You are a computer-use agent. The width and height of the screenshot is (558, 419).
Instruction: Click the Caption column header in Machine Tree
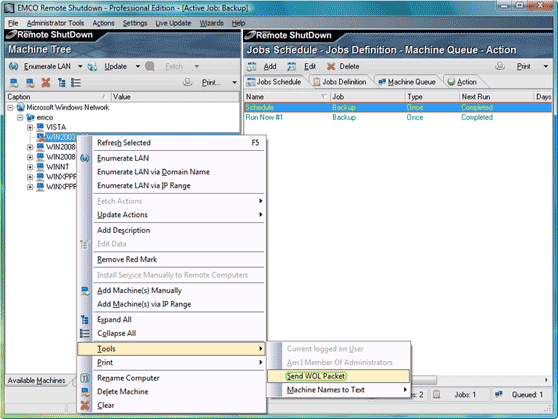click(58, 97)
